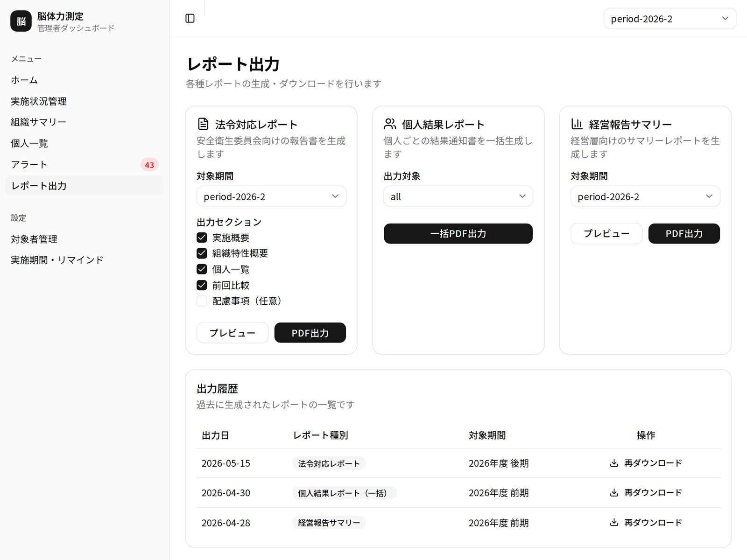Uncheck the 前回比較 checkbox
The image size is (747, 560).
coord(202,285)
